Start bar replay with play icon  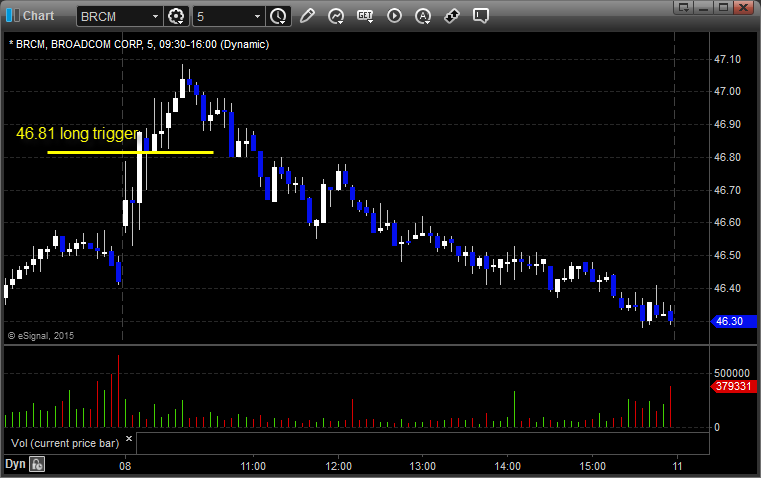[394, 16]
